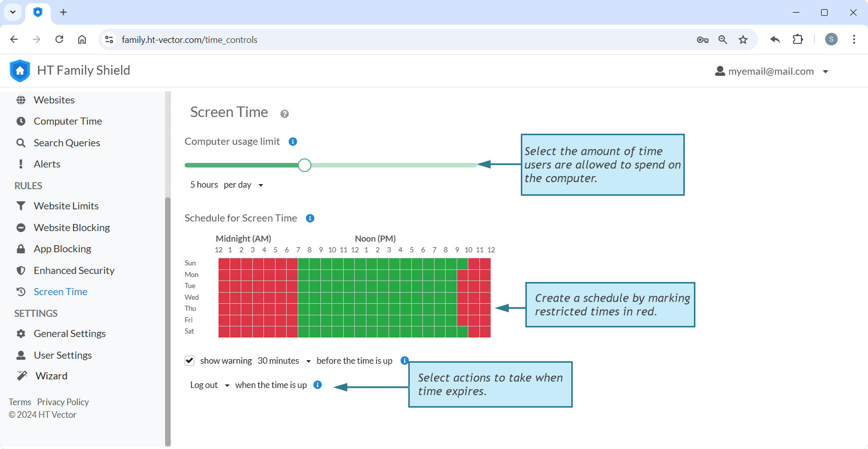Click info icon after 'when the time is up'
This screenshot has height=449, width=868.
pyautogui.click(x=317, y=385)
